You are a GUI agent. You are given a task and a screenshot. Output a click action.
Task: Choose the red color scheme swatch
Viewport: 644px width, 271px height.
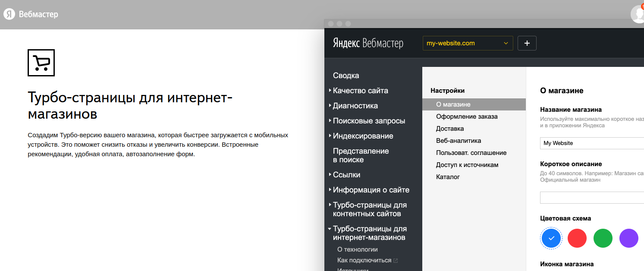point(577,238)
